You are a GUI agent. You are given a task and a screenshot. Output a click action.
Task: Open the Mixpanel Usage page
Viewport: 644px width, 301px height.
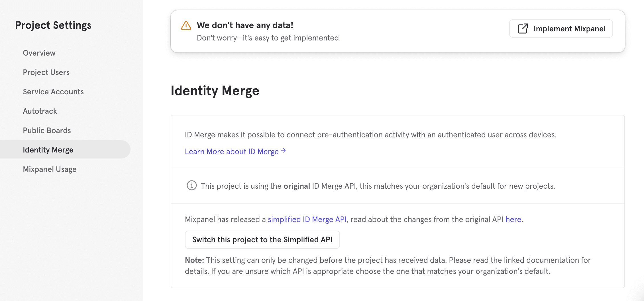tap(50, 169)
